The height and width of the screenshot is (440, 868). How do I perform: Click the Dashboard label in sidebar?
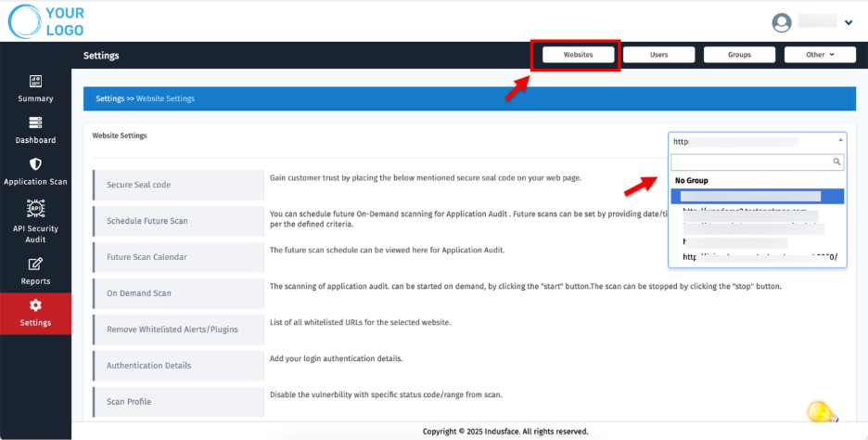[35, 140]
